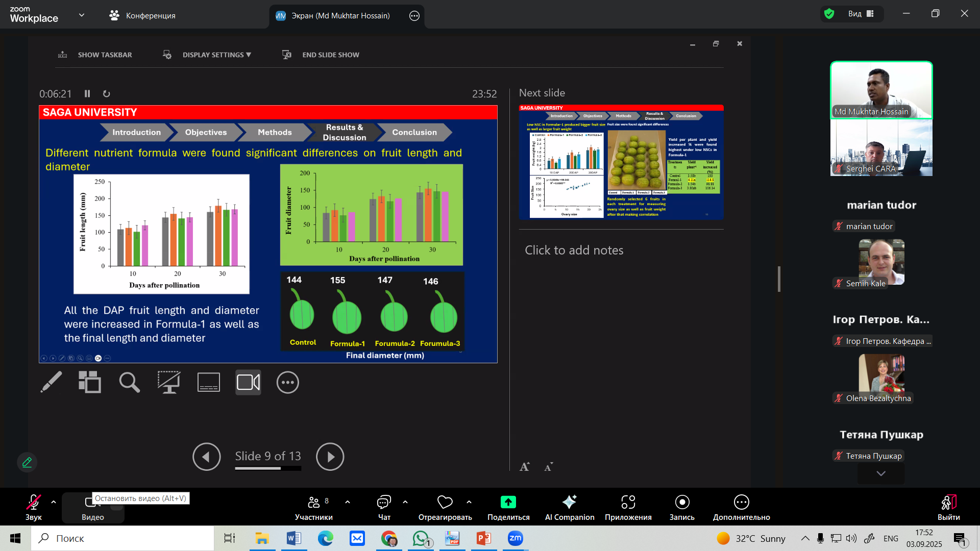Click the next slide preview thumbnail
Screen dimensions: 980x551
click(x=621, y=162)
